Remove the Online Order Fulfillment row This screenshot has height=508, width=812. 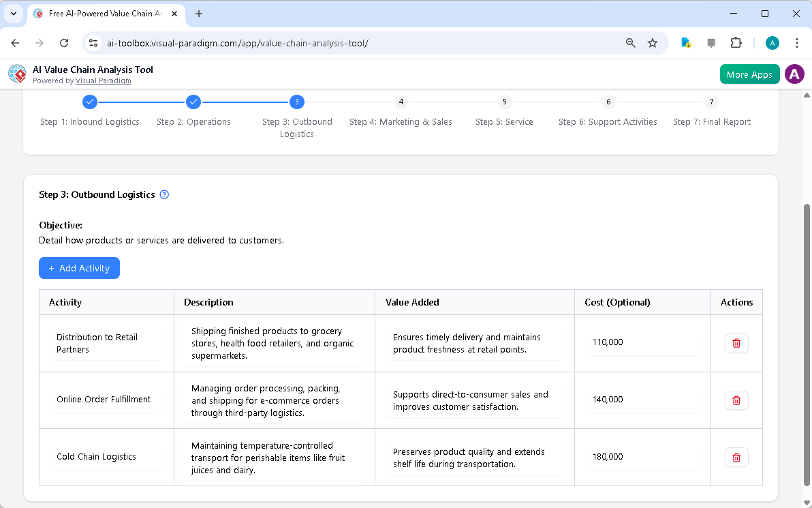click(736, 400)
